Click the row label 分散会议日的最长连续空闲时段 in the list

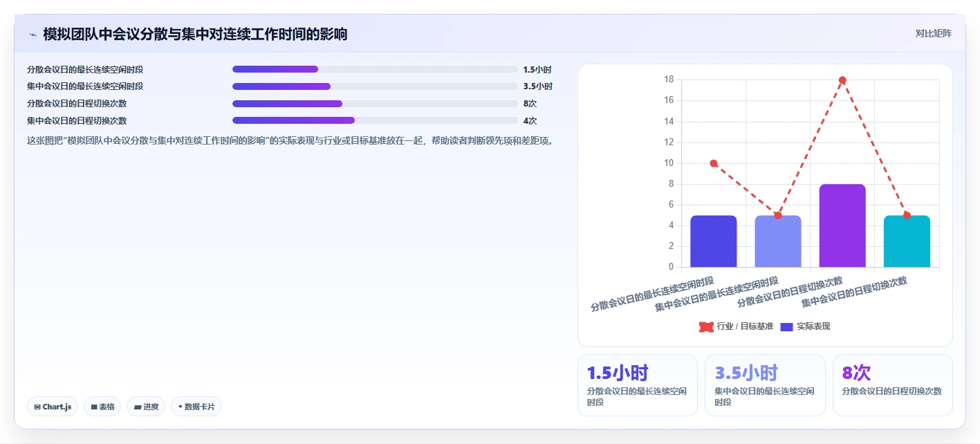85,69
